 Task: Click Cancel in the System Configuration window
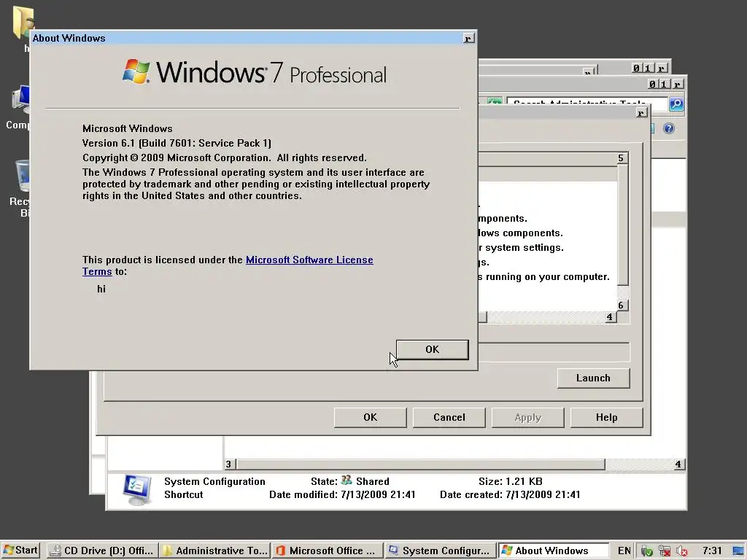tap(449, 418)
